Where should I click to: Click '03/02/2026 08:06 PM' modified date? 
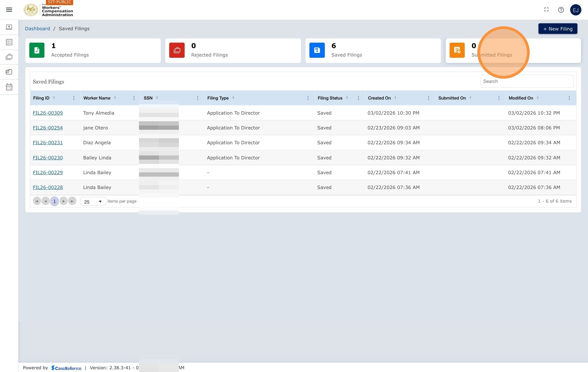(534, 128)
